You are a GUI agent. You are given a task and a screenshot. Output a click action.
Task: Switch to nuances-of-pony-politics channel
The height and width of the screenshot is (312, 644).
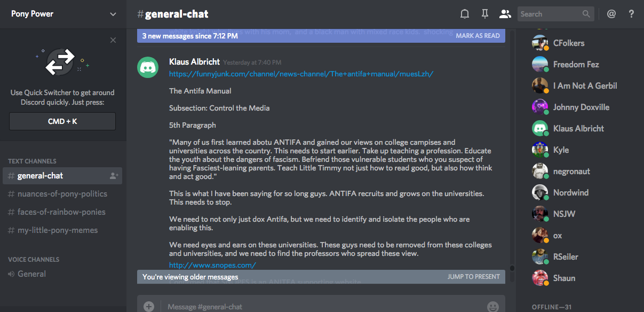(x=62, y=194)
